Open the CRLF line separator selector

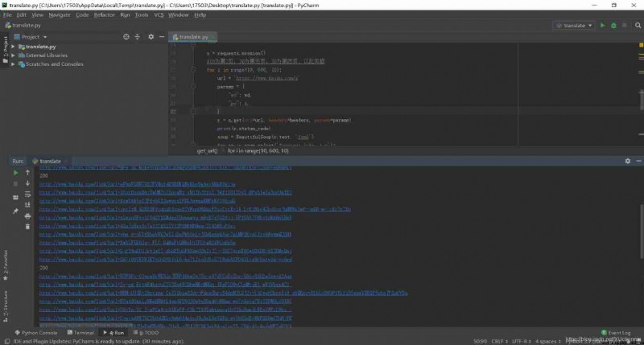(x=499, y=341)
